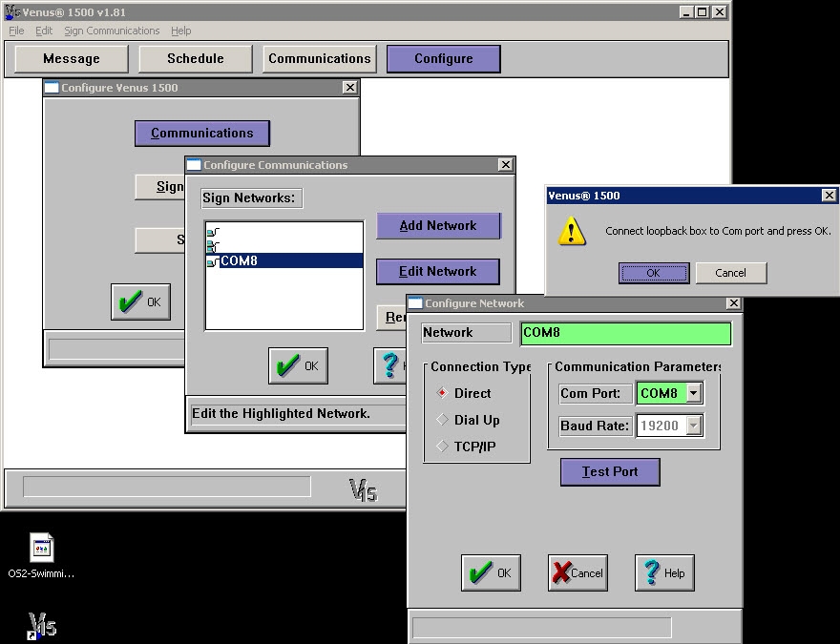Open OS2-Swimming desktop file icon
Image resolution: width=840 pixels, height=644 pixels.
tap(42, 549)
